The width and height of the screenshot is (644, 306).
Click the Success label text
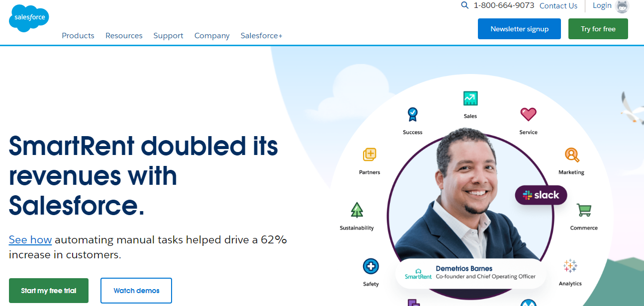coord(413,132)
